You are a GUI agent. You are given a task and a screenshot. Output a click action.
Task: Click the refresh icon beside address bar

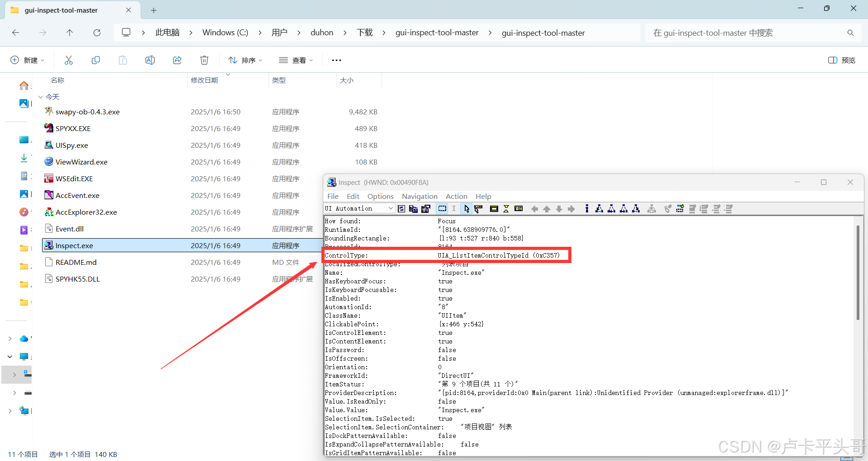[97, 33]
